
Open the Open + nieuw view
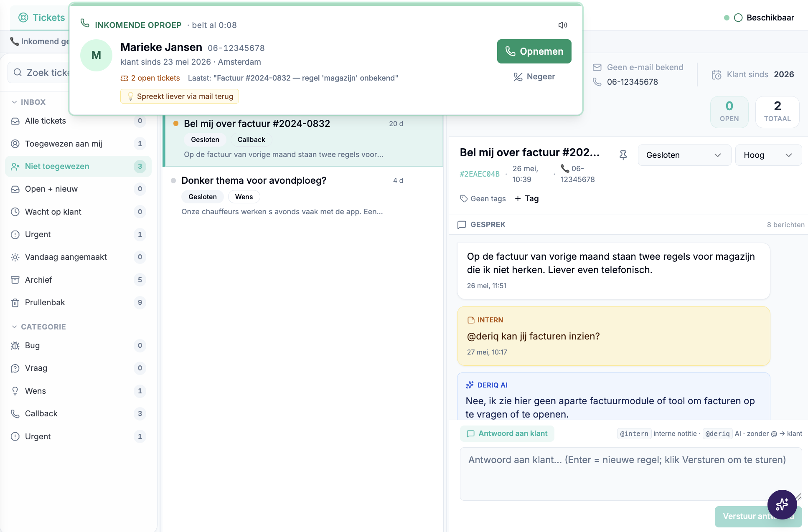click(78, 189)
